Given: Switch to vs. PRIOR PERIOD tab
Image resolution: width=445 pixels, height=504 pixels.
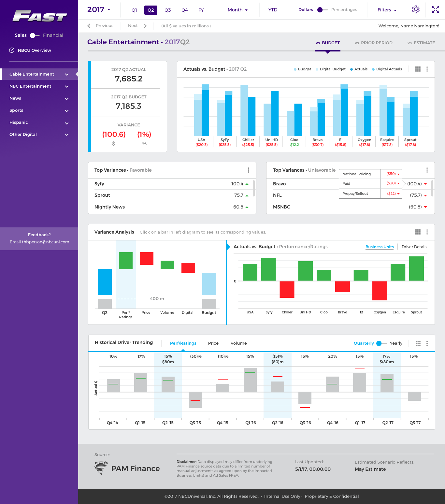Looking at the screenshot, I should click(x=374, y=43).
